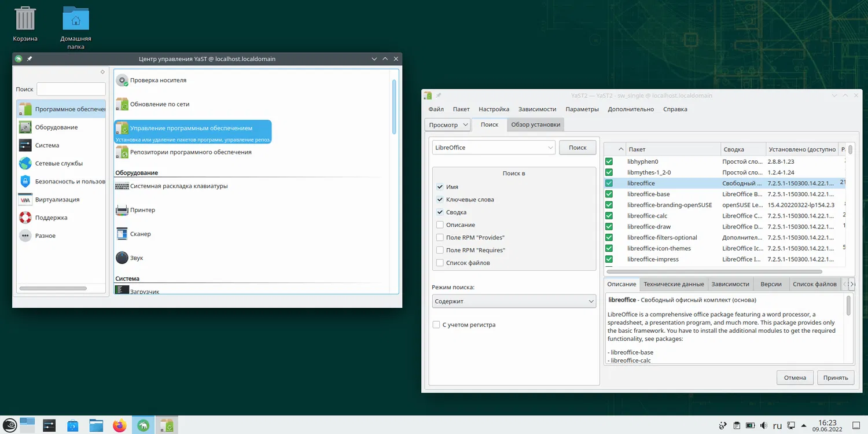The image size is (868, 434).
Task: Sort packages by Пакет column header
Action: 673,149
